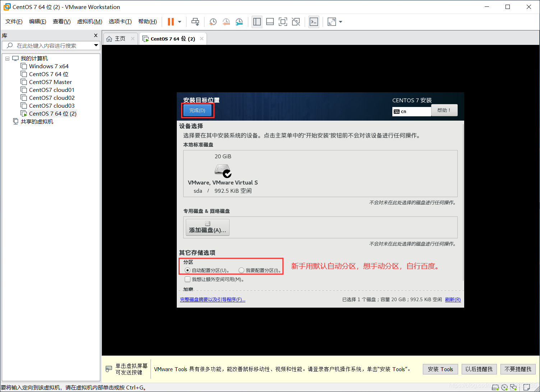Click the 完成(D) done button
Image resolution: width=540 pixels, height=392 pixels.
(x=197, y=110)
